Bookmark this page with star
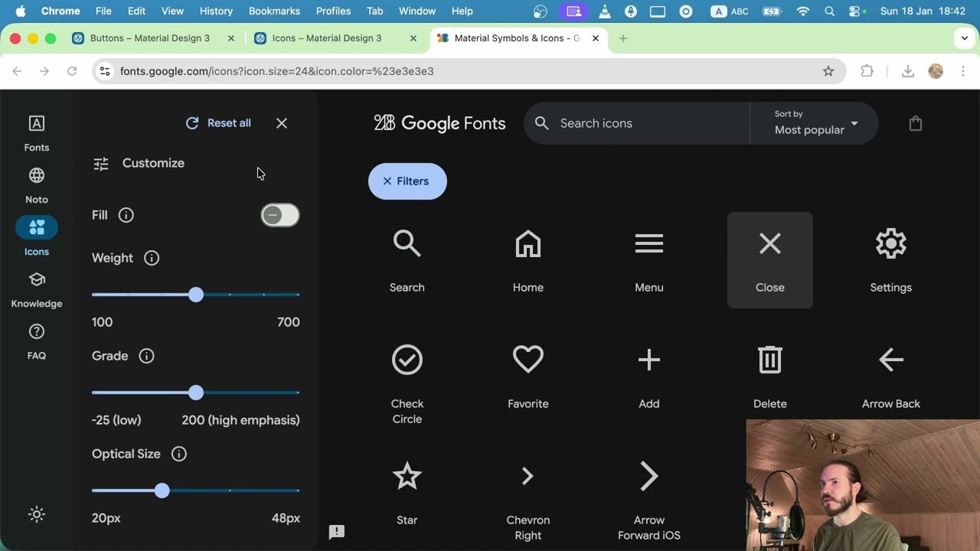Viewport: 980px width, 551px height. [828, 71]
